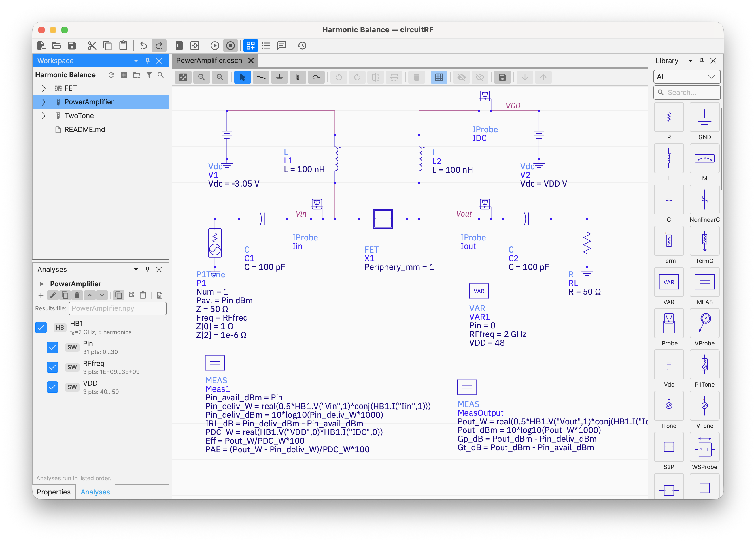Expand the FET tree item

click(43, 88)
